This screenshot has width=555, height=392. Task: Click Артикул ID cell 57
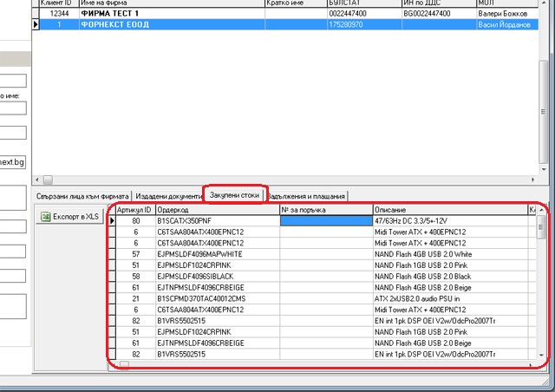click(136, 254)
